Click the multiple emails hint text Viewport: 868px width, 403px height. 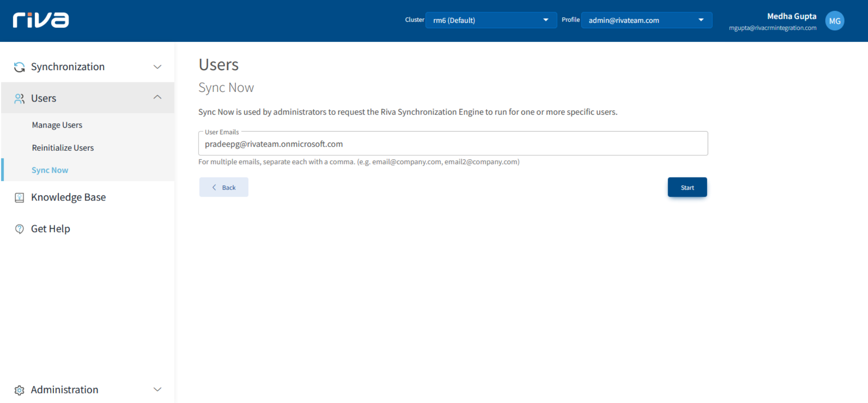(359, 162)
